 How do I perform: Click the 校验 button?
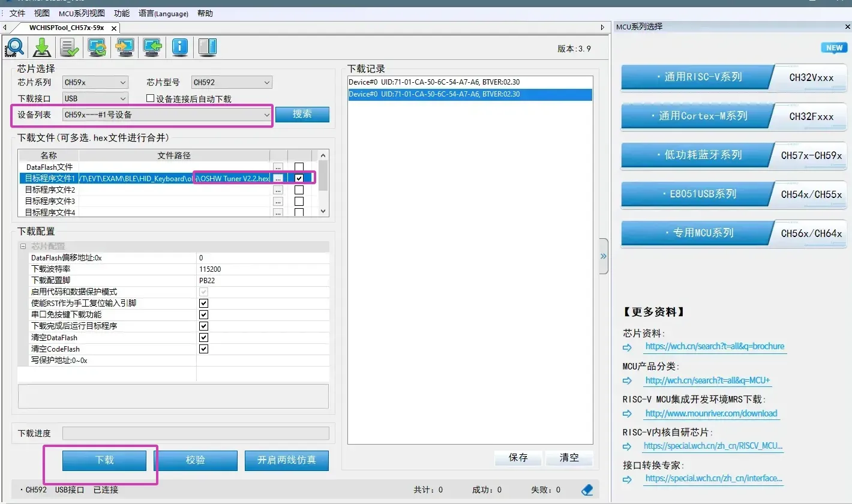pos(196,460)
